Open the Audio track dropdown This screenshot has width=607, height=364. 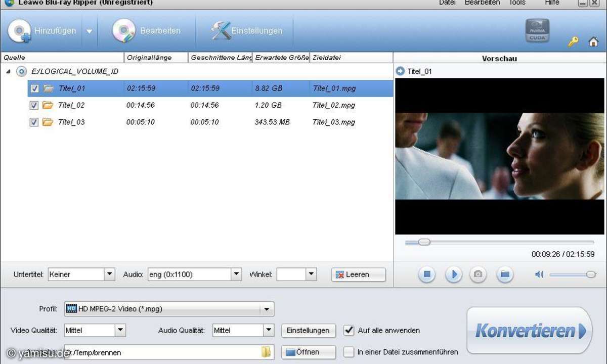pyautogui.click(x=236, y=275)
